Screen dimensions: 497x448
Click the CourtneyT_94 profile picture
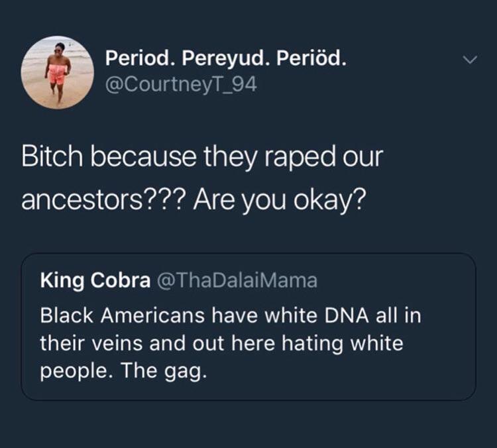click(58, 72)
